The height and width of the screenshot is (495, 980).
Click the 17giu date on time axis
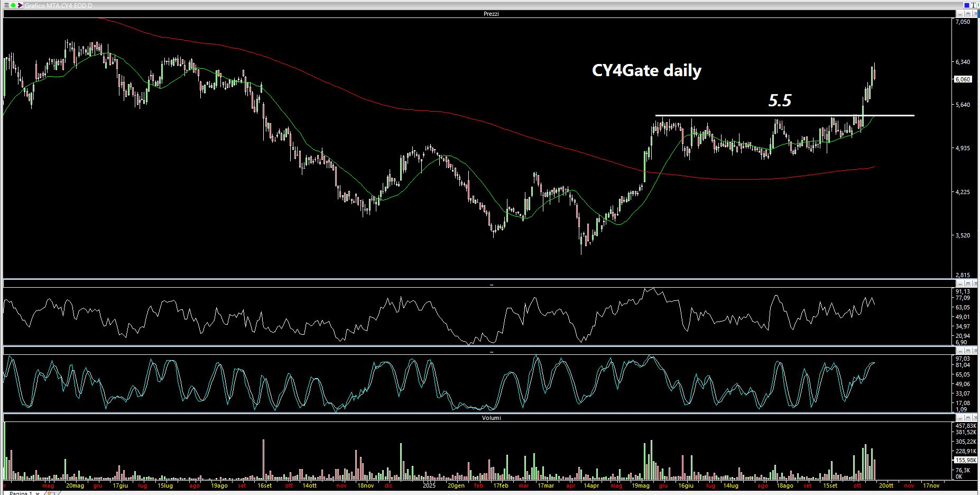point(120,485)
